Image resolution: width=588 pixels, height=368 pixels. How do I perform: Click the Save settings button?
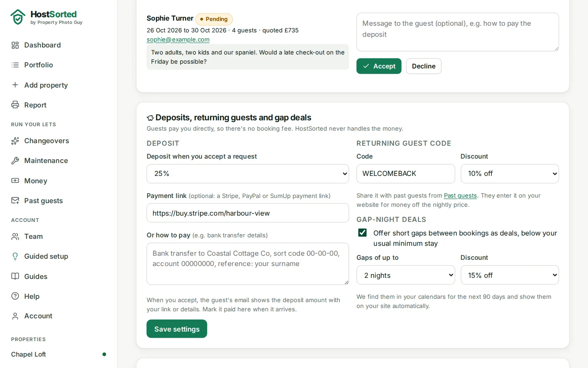(x=177, y=329)
